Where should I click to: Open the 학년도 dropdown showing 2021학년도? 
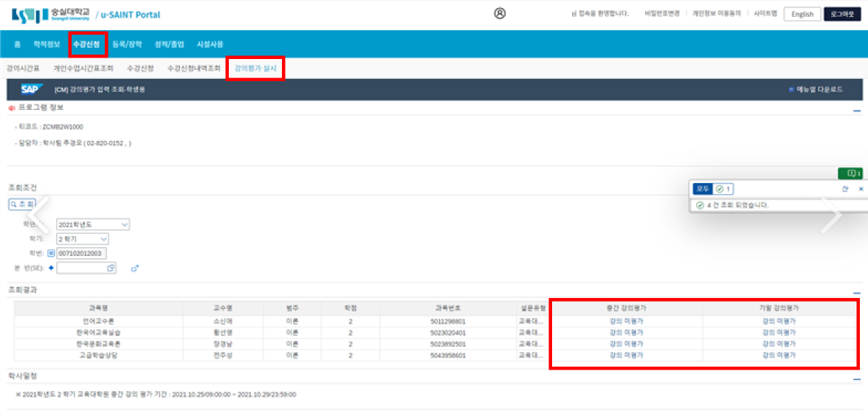[92, 224]
